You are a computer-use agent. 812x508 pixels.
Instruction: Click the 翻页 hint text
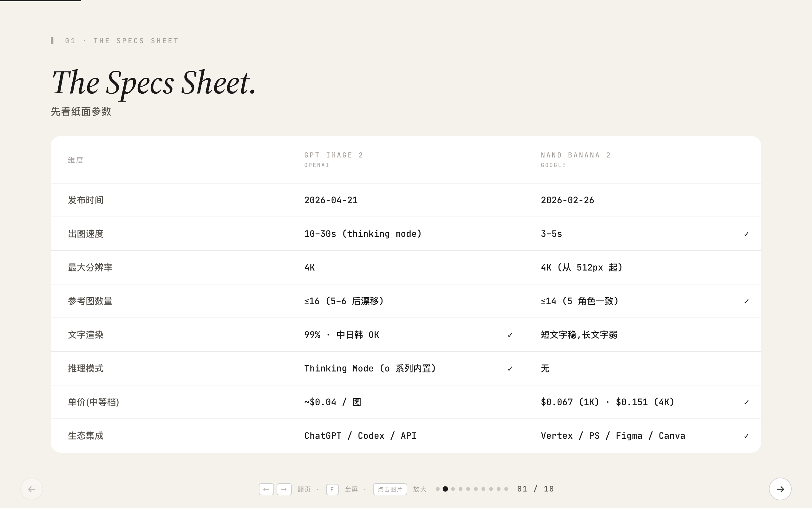[x=304, y=489]
